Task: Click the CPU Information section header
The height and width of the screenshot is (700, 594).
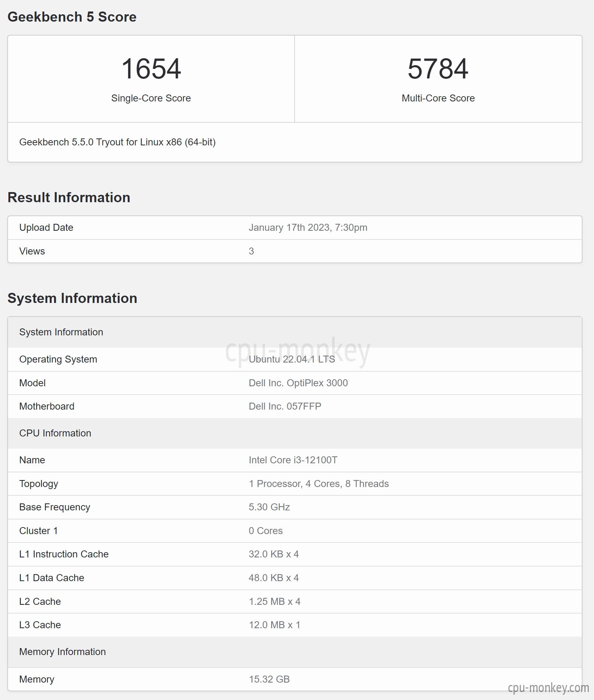Action: coord(295,433)
